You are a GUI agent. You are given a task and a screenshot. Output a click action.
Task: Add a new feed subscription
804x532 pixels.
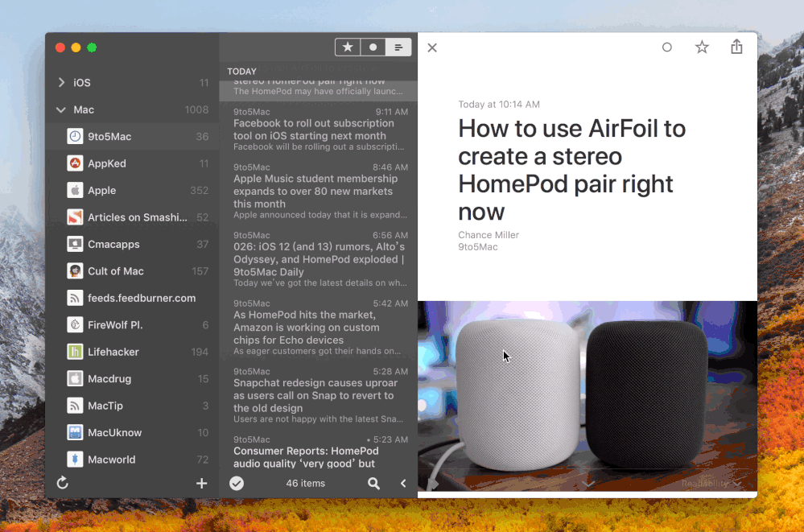coord(201,483)
